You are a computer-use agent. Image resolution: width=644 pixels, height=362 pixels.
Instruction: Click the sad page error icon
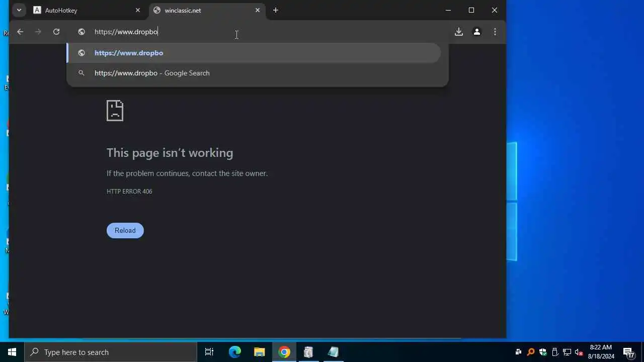(115, 111)
